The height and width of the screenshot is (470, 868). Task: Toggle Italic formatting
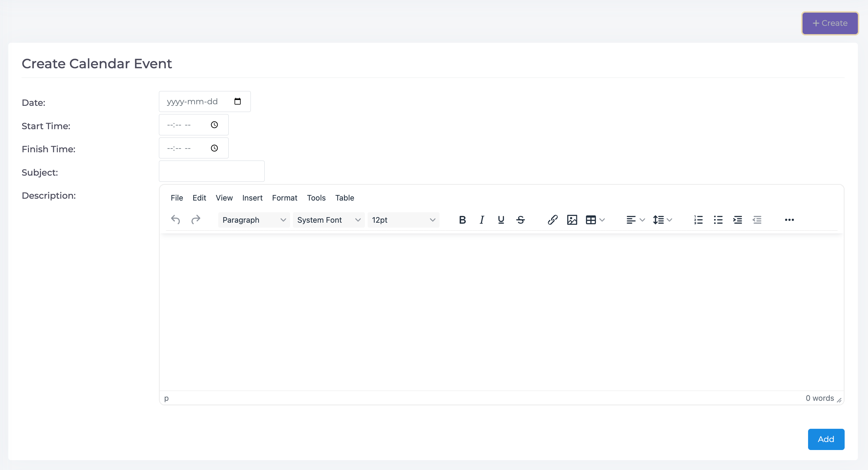pyautogui.click(x=482, y=220)
